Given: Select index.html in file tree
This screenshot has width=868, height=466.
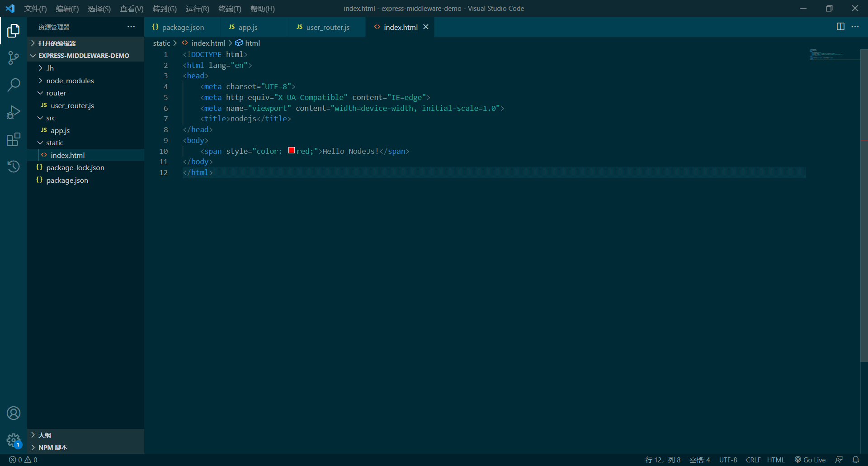Looking at the screenshot, I should coord(86,155).
